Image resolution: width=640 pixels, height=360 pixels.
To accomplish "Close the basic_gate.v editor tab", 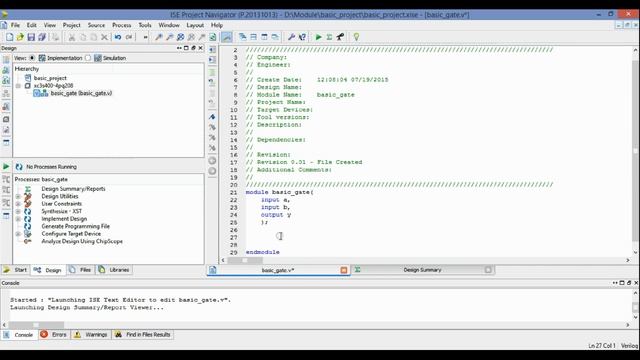I will point(344,270).
